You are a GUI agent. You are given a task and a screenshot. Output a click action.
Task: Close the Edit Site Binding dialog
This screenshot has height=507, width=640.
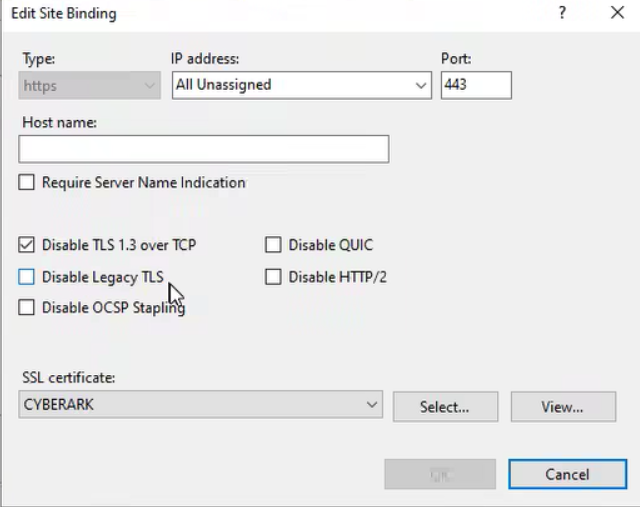[618, 13]
